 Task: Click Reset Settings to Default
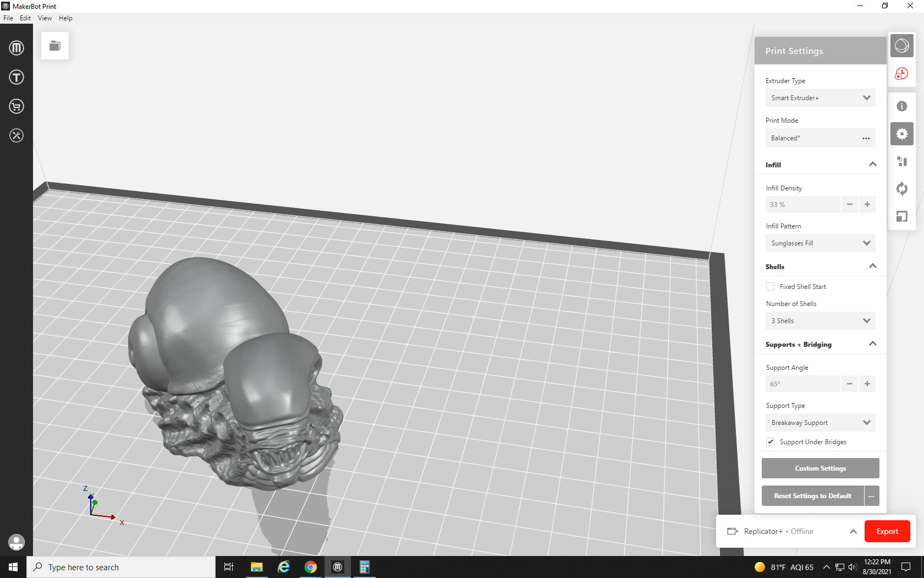812,496
